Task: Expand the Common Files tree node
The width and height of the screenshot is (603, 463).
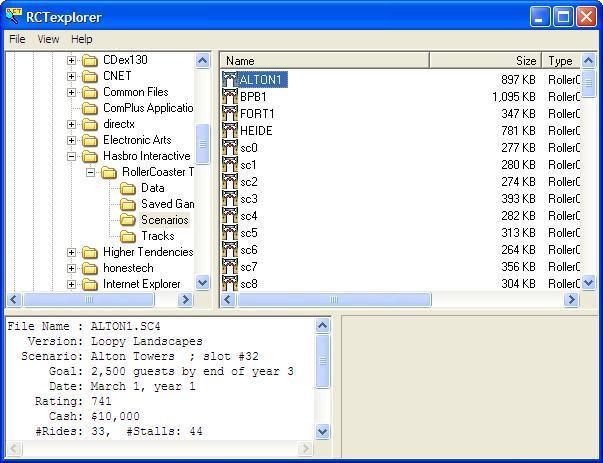Action: pos(71,92)
